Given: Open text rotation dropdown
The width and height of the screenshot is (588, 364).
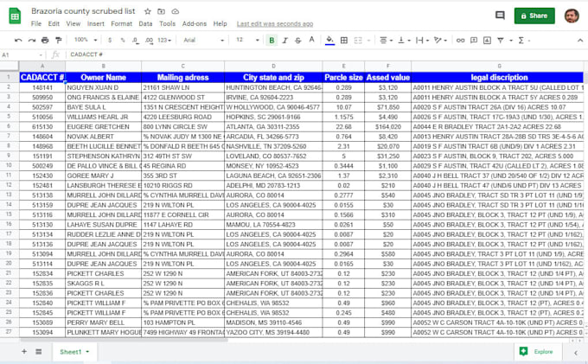Looking at the screenshot, I should (440, 40).
